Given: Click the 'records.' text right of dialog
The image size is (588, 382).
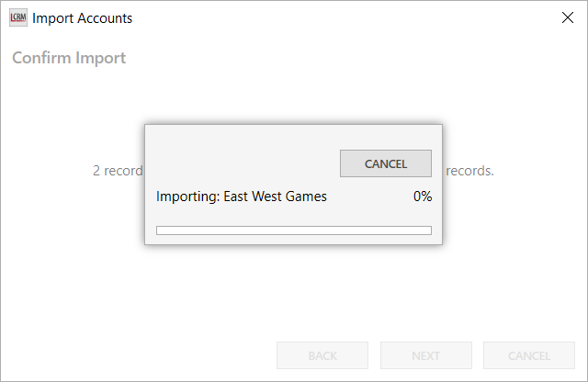Looking at the screenshot, I should coord(469,171).
